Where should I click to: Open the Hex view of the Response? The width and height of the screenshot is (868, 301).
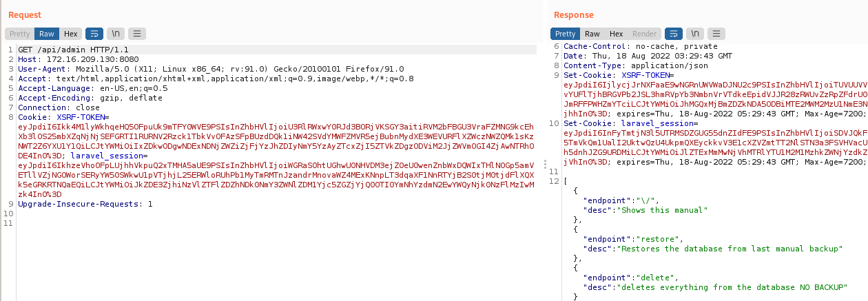coord(616,34)
